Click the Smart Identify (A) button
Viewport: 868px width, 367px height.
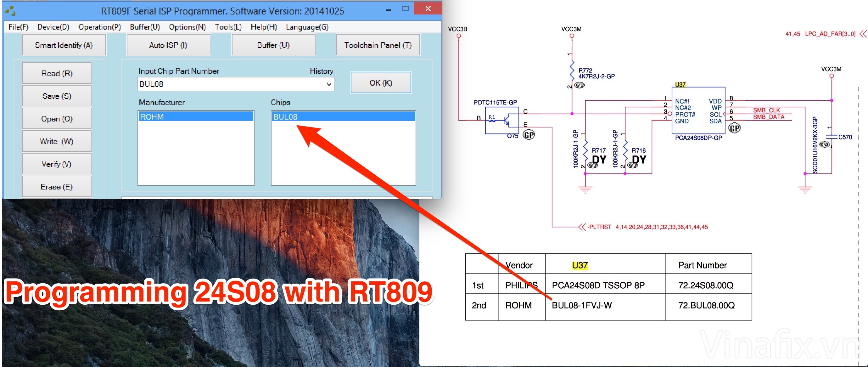(x=64, y=45)
